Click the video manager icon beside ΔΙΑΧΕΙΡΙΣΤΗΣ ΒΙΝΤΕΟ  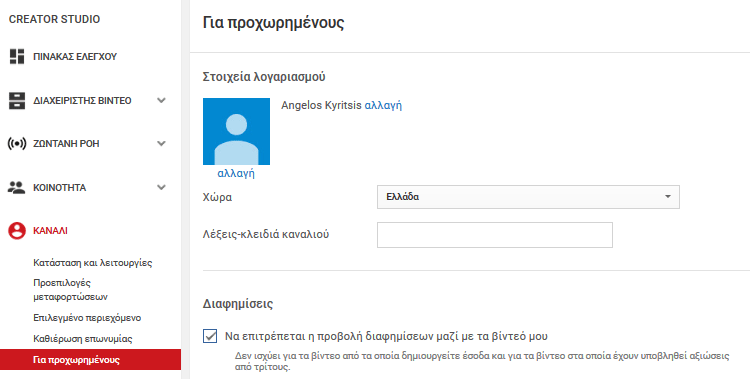point(17,100)
